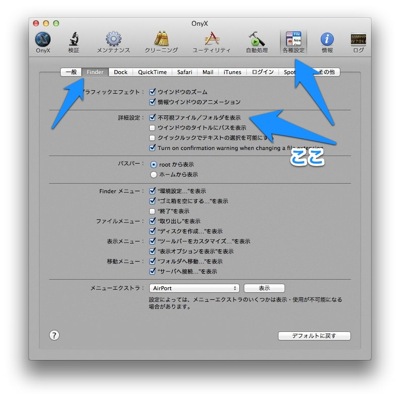
Task: Switch to the Dock tab
Action: (x=120, y=72)
